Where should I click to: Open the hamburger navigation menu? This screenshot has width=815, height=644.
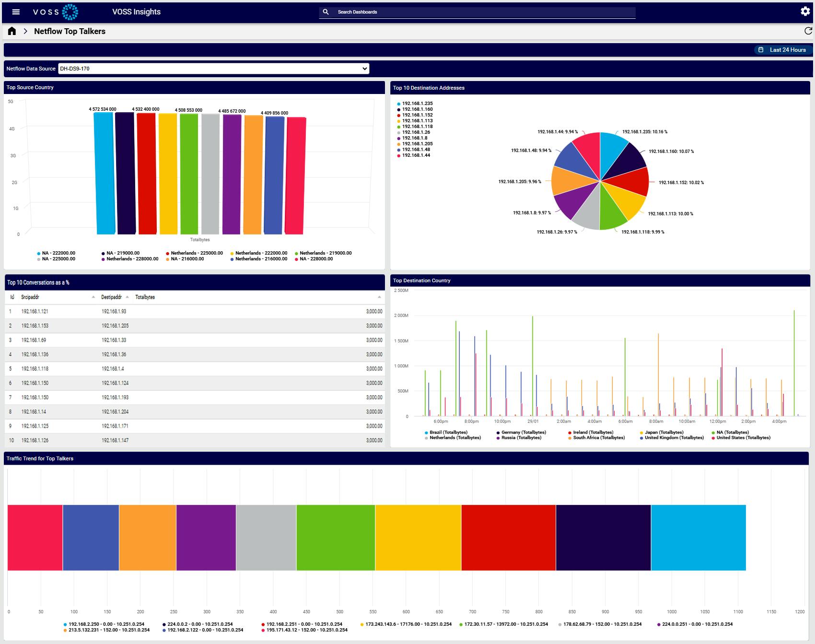click(x=16, y=12)
